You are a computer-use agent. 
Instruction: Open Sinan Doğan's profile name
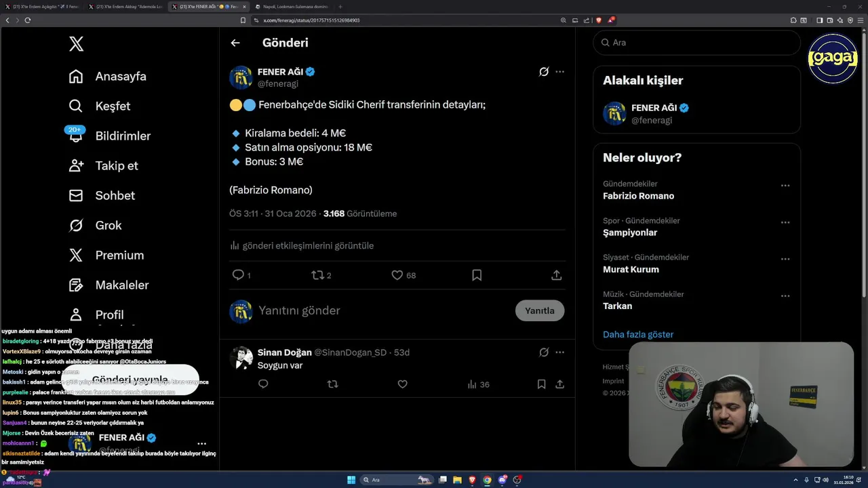(285, 352)
